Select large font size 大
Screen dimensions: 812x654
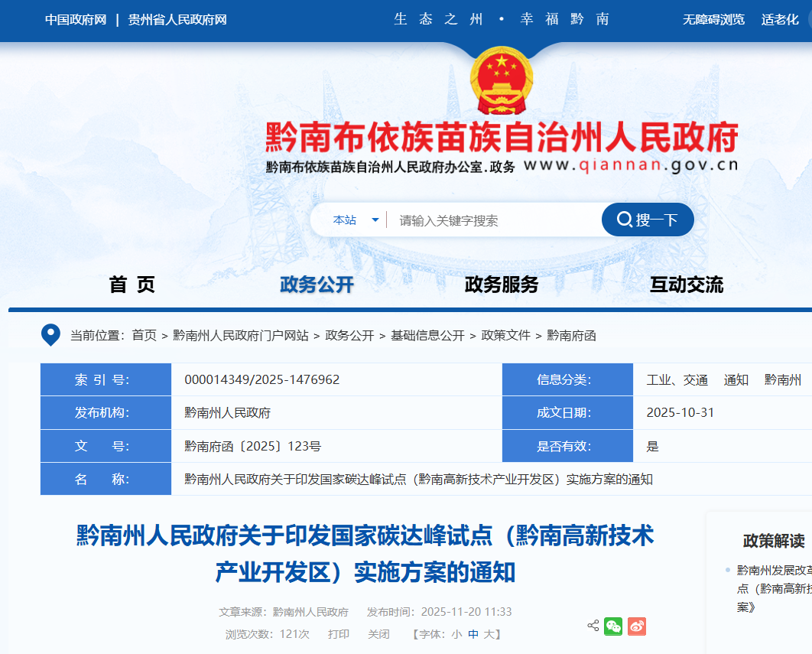(489, 634)
